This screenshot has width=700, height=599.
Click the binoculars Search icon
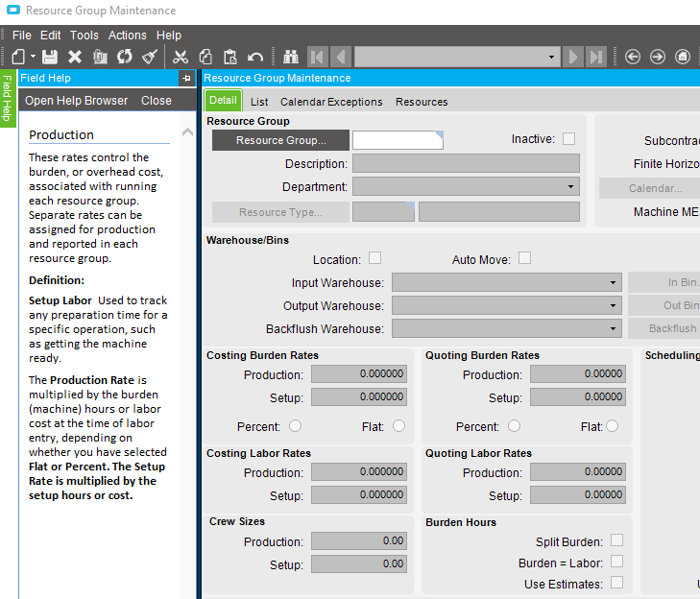coord(291,57)
